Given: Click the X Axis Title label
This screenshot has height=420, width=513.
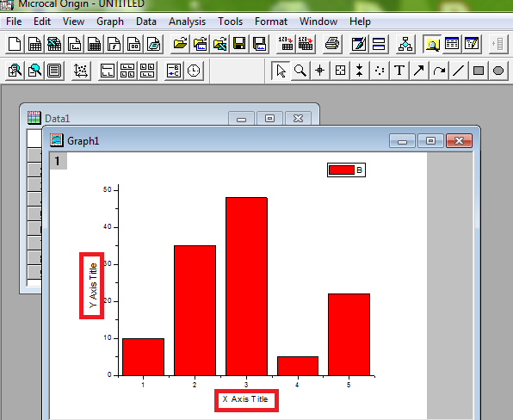Looking at the screenshot, I should click(245, 399).
